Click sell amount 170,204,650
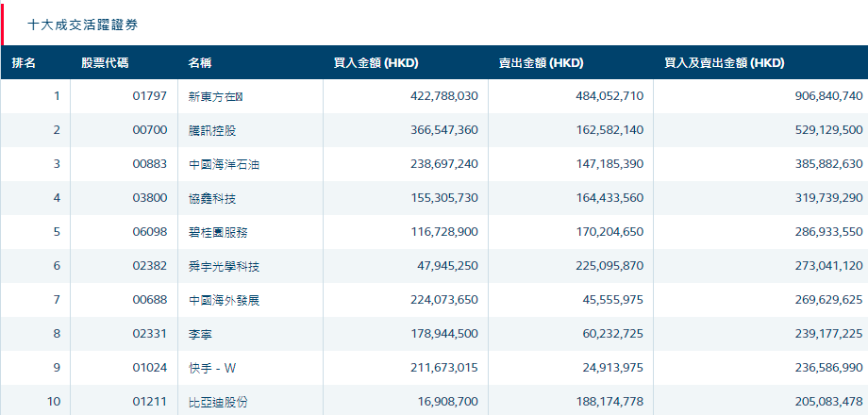The width and height of the screenshot is (868, 415). [x=609, y=232]
